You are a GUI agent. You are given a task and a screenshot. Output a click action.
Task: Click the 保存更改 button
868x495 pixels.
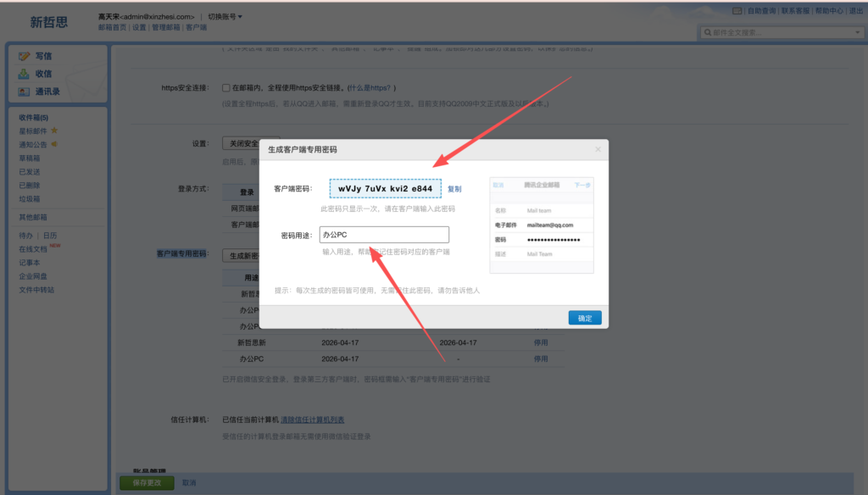(x=146, y=482)
